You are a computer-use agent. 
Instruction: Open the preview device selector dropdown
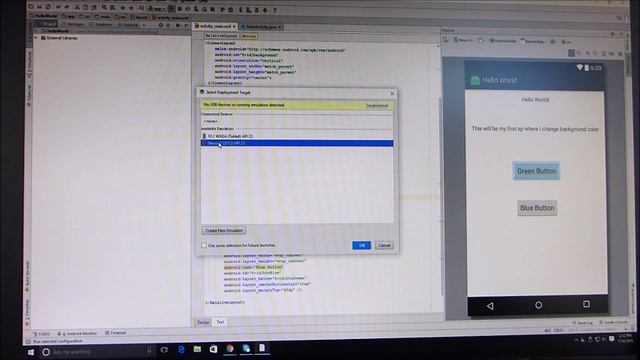(x=463, y=40)
